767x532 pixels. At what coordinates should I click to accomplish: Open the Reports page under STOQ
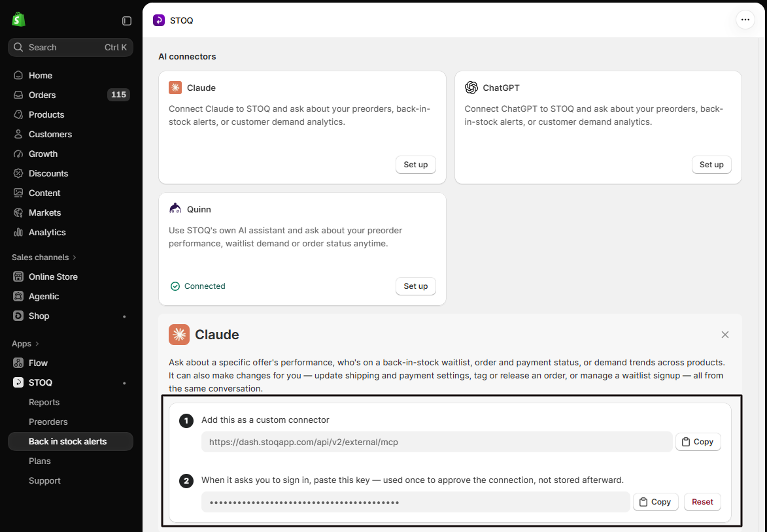tap(44, 402)
